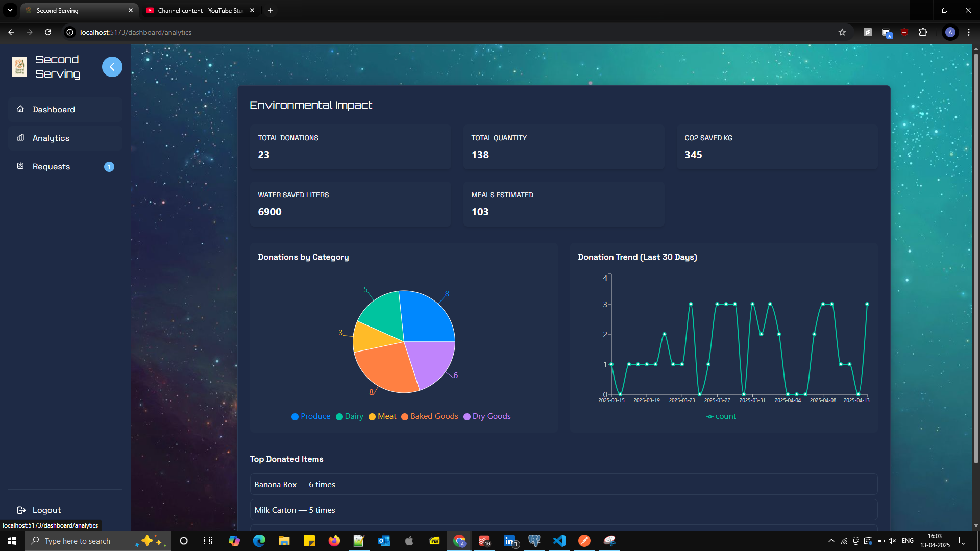Open Dashboard from sidebar home icon

[x=20, y=109]
